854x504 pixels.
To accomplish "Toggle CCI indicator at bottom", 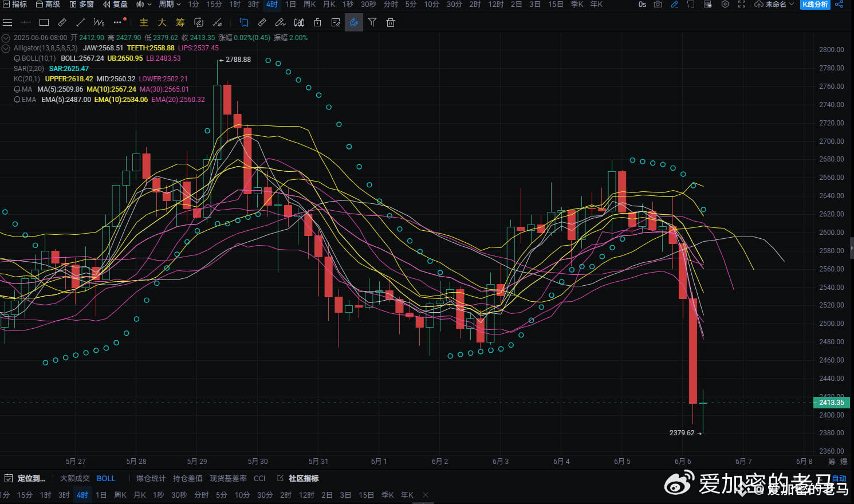I will (x=259, y=478).
